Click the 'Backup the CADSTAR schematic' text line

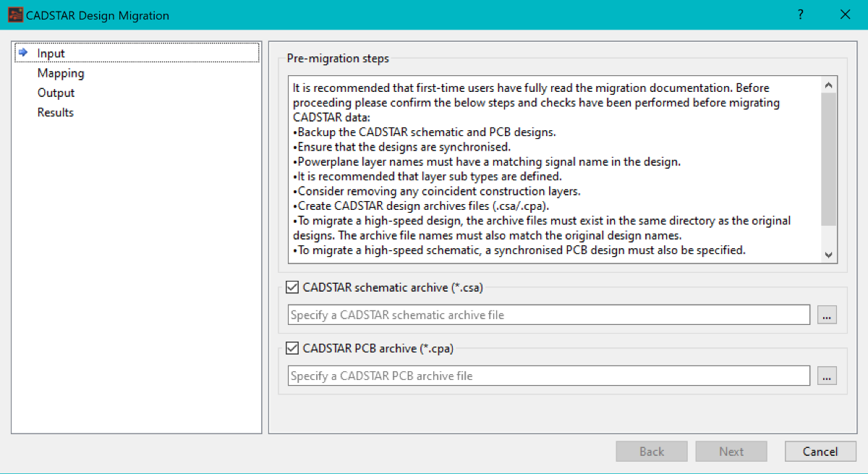click(425, 132)
